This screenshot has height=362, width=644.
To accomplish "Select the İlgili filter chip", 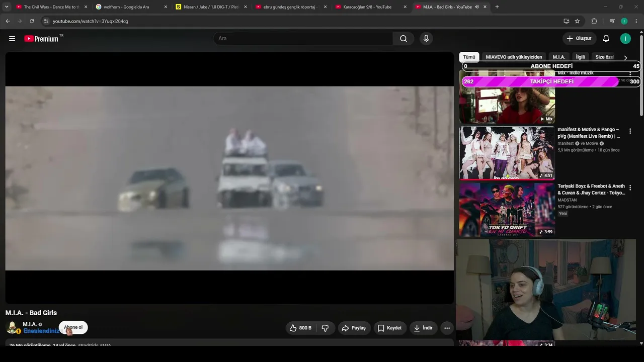I will click(581, 57).
